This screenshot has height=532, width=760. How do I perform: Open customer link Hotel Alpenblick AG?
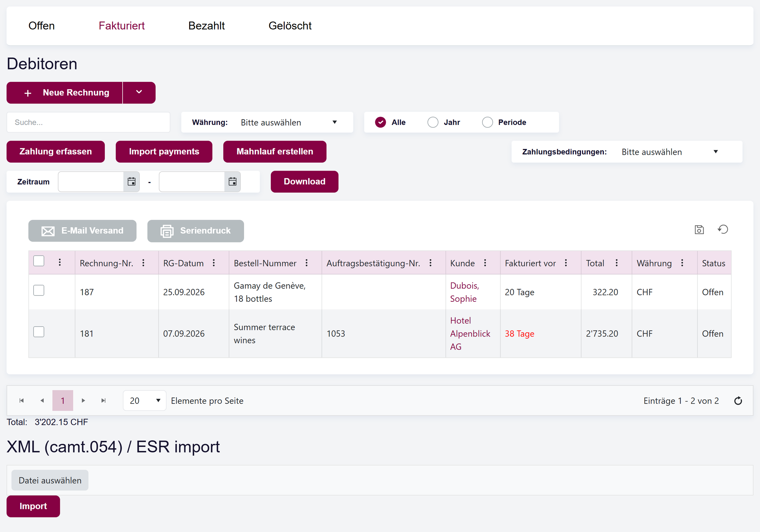470,334
